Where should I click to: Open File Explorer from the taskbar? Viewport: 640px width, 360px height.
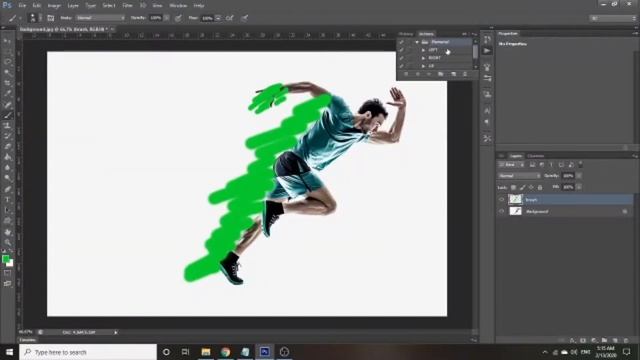[206, 352]
